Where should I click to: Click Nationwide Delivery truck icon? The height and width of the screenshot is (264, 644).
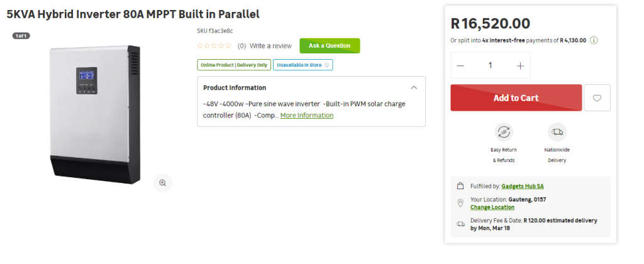(x=556, y=132)
